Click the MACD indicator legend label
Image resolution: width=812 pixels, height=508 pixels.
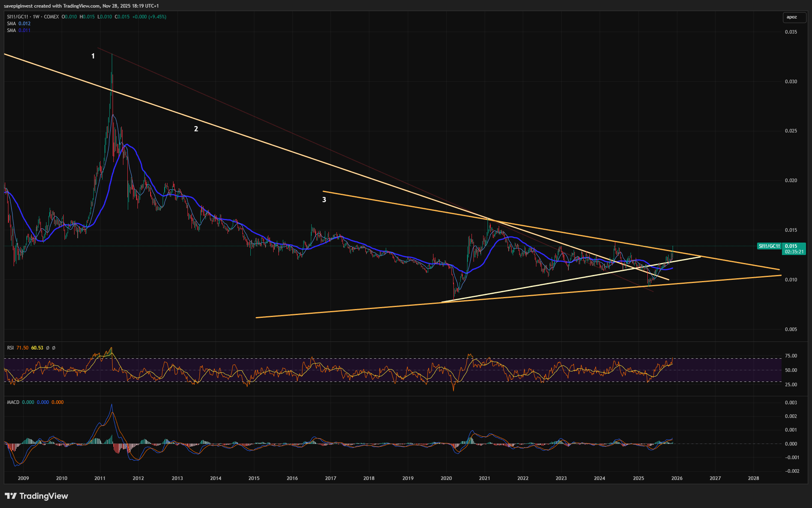pos(13,402)
